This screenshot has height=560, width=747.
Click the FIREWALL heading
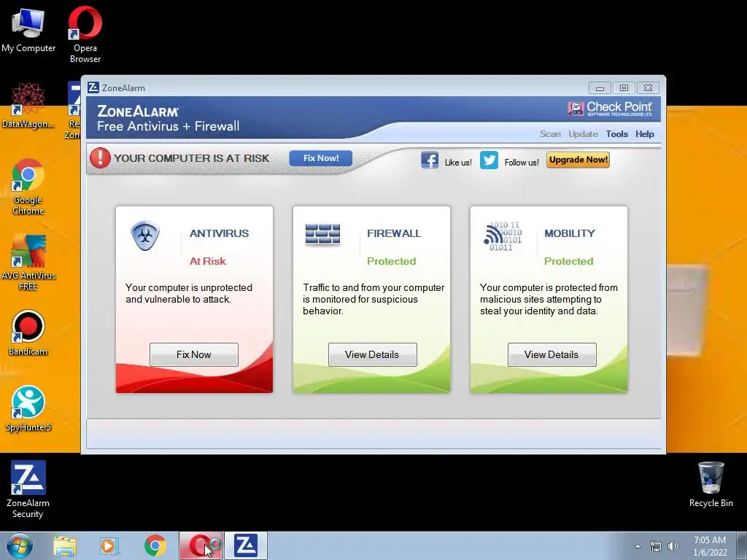(x=394, y=233)
